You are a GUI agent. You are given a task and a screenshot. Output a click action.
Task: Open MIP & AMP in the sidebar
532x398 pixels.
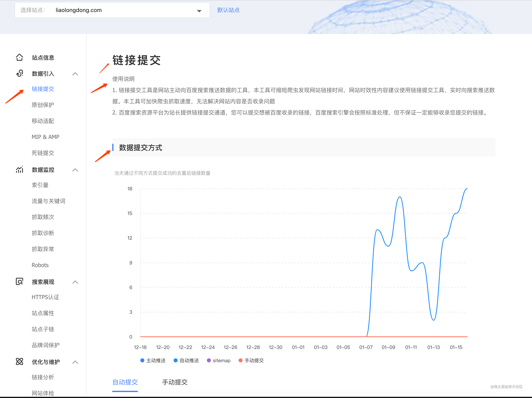click(x=46, y=137)
